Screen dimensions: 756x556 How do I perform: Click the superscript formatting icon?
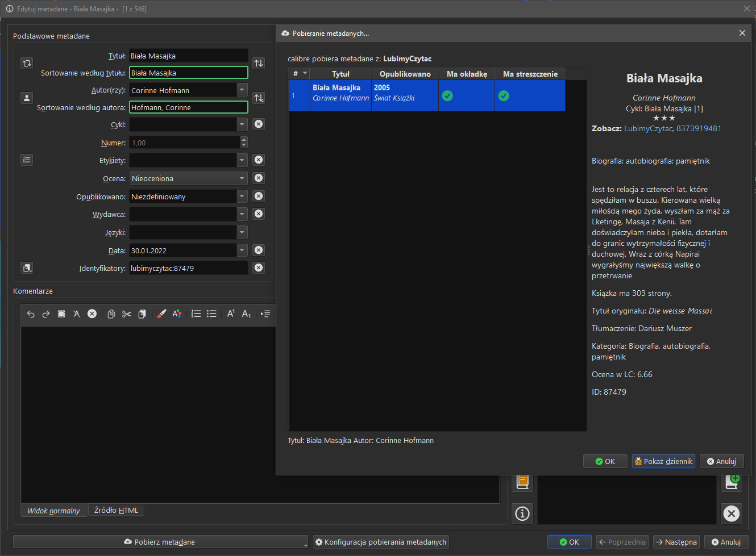[x=231, y=314]
